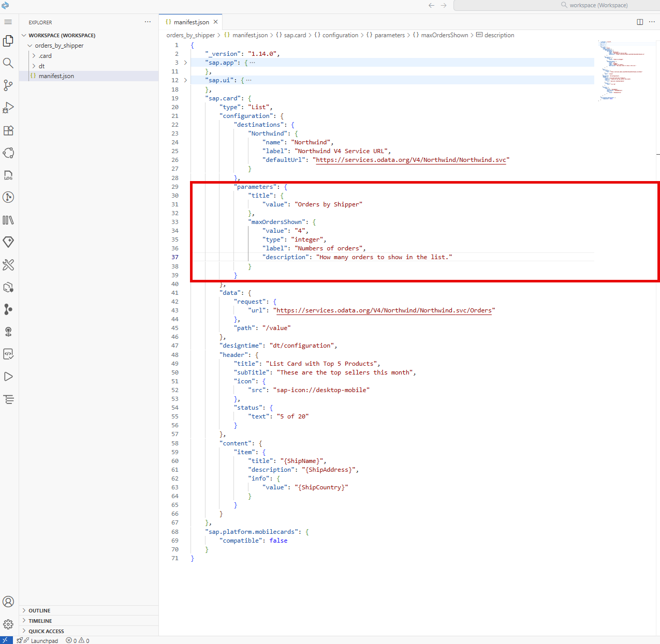Click maxOrdersShown in the breadcrumb
The width and height of the screenshot is (660, 644).
coord(444,35)
